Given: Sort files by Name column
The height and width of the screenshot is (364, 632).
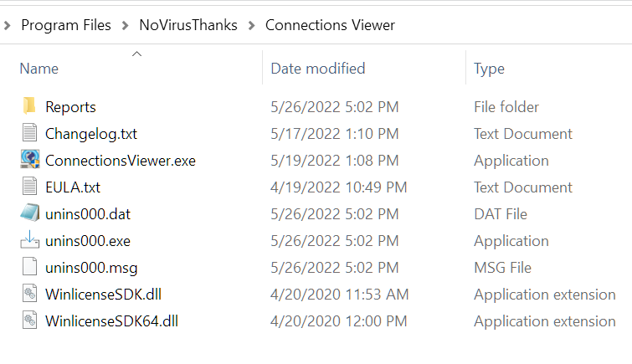Looking at the screenshot, I should click(x=39, y=68).
